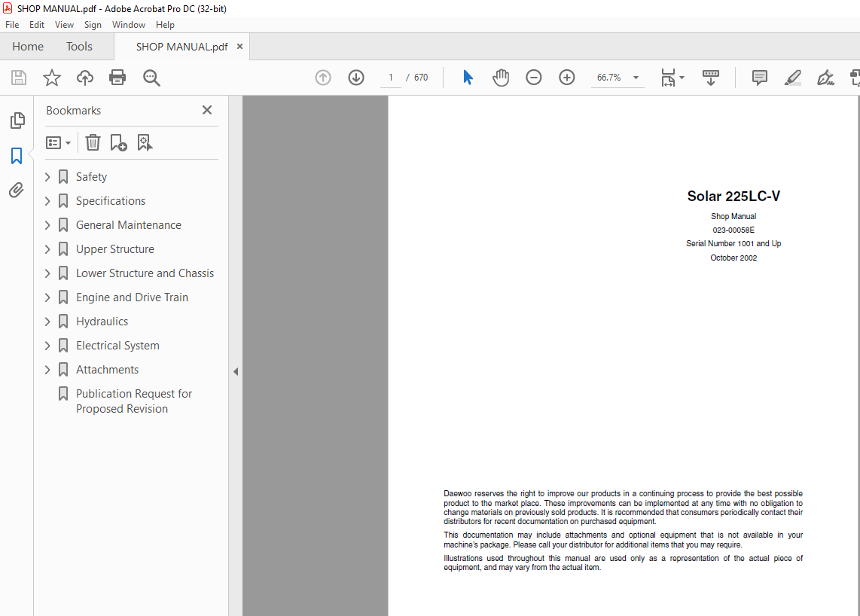
Task: Open the Attachments paperclip panel
Action: point(17,191)
